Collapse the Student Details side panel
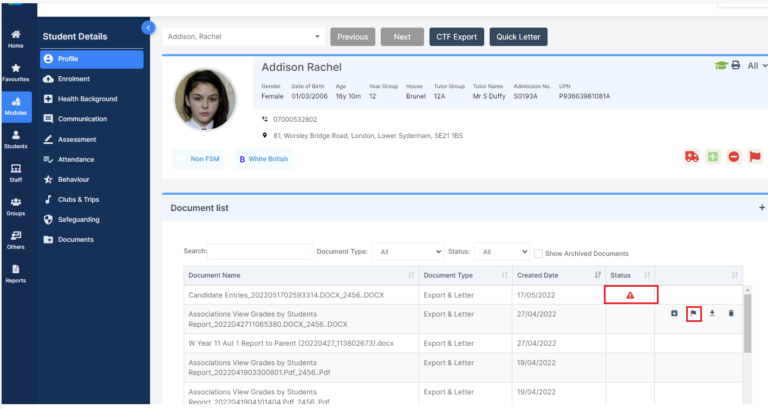This screenshot has height=409, width=768. pos(149,28)
